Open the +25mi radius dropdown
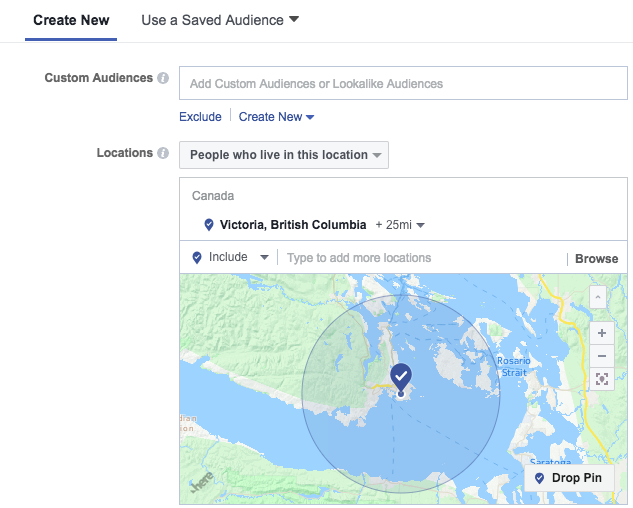Image resolution: width=633 pixels, height=508 pixels. point(400,225)
